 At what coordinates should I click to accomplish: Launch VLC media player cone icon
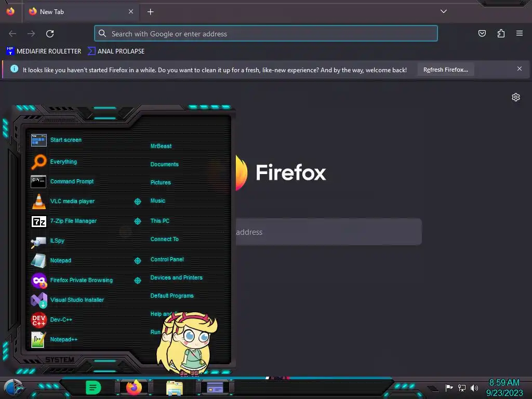pos(38,201)
